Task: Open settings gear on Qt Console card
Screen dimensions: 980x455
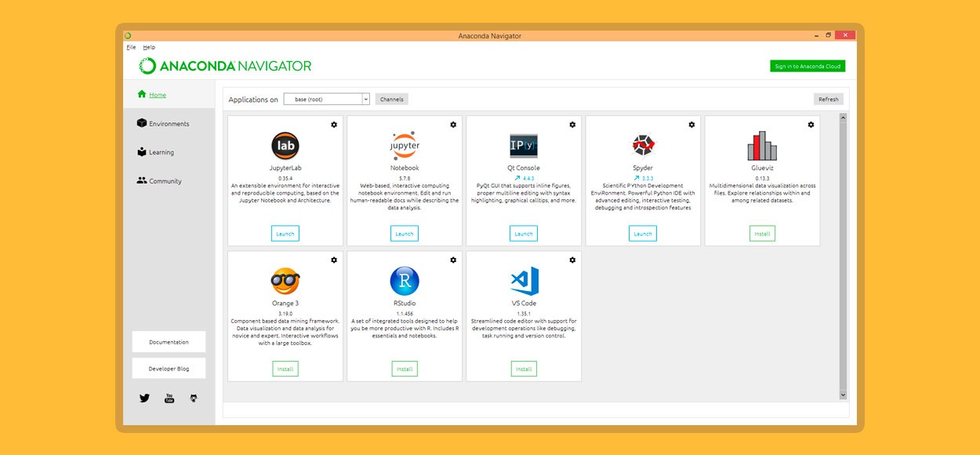Action: pyautogui.click(x=572, y=125)
